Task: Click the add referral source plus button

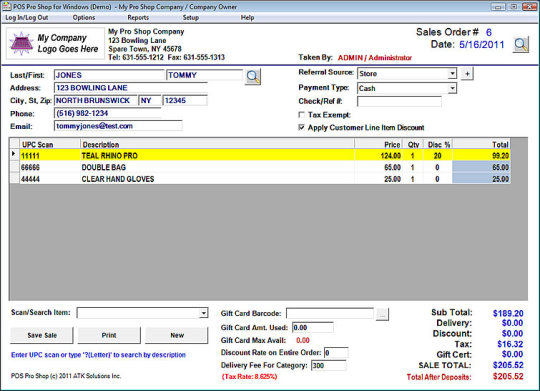Action: coord(467,74)
